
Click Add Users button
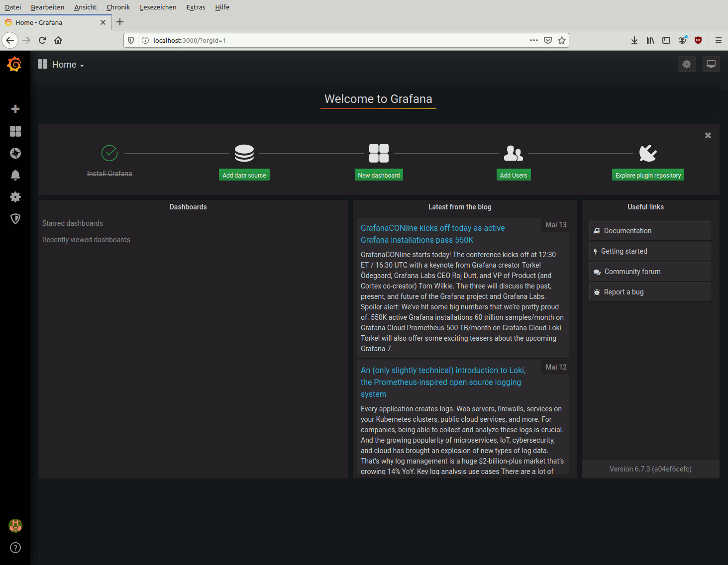coord(514,175)
